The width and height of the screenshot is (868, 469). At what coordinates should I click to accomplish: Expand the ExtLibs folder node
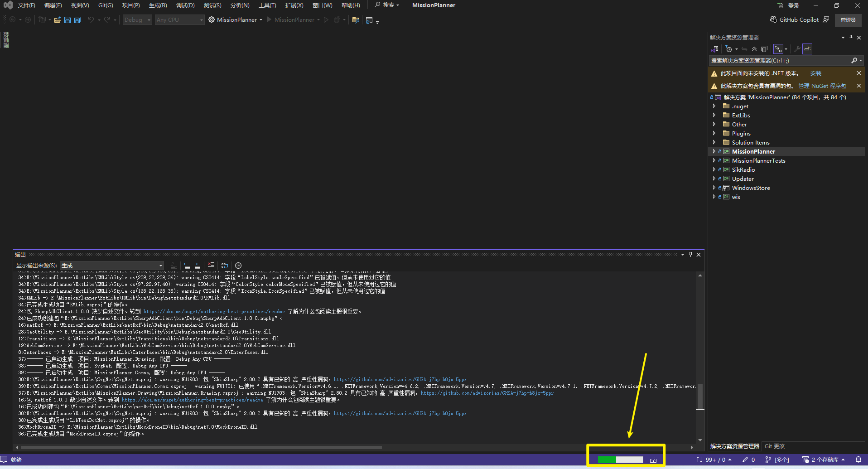714,115
